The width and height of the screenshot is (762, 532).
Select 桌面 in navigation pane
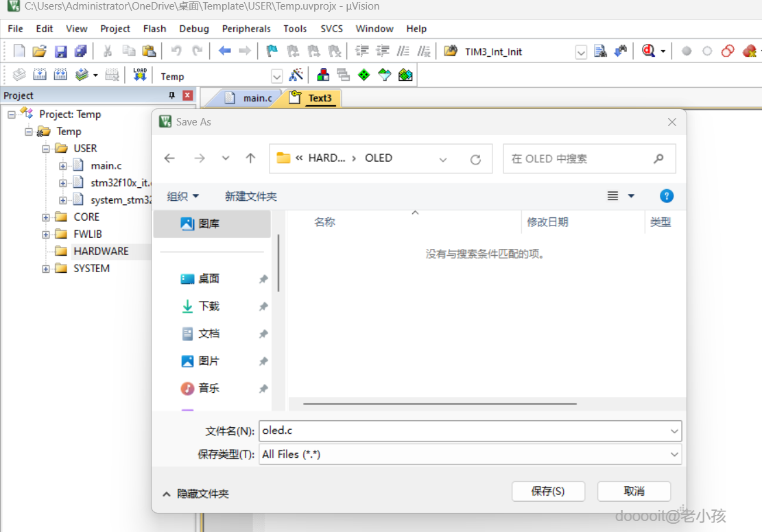[209, 279]
